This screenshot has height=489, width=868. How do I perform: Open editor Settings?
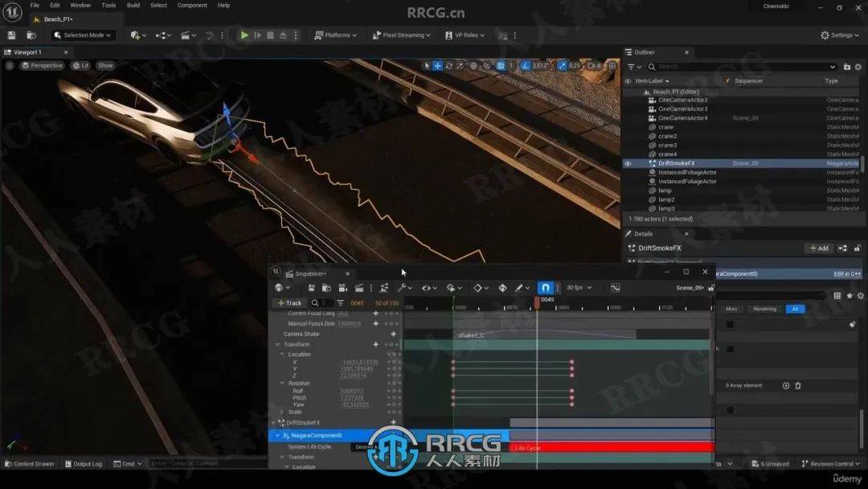pos(839,35)
